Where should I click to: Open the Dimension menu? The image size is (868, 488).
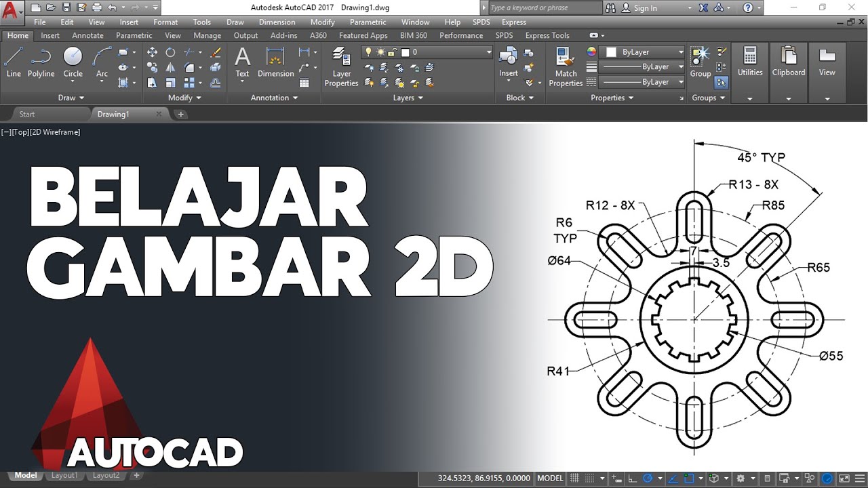tap(277, 22)
